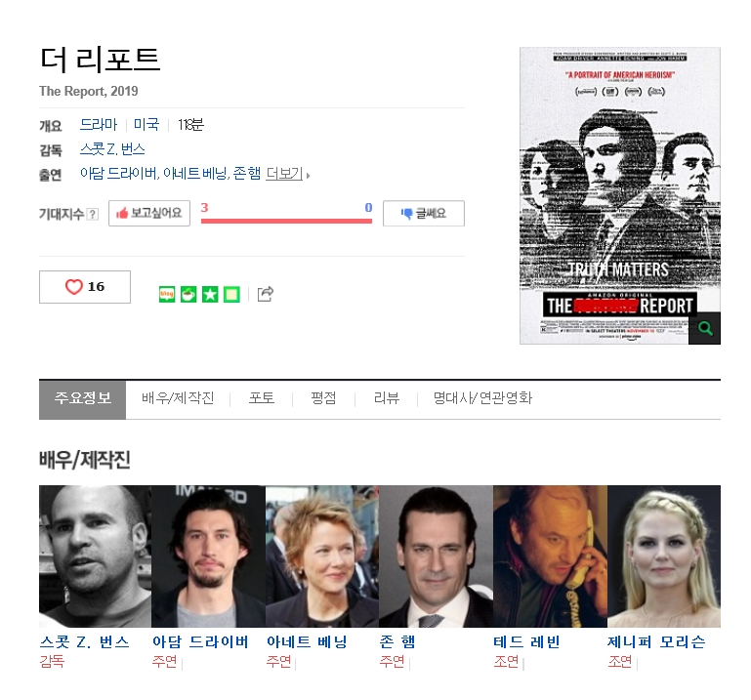Click the red expectation rating bar
The image size is (751, 700).
286,221
